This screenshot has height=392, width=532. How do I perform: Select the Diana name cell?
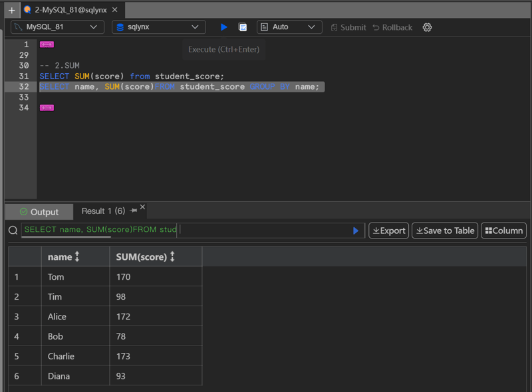coord(75,376)
